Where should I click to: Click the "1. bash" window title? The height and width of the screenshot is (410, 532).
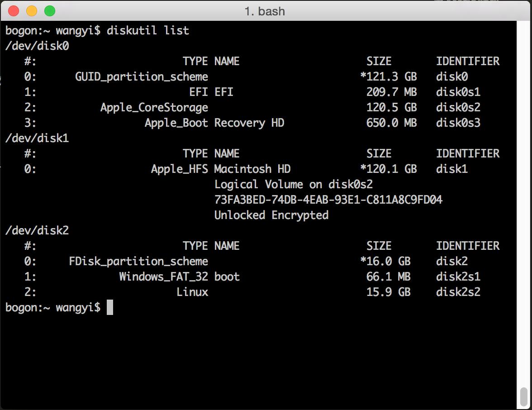(265, 11)
